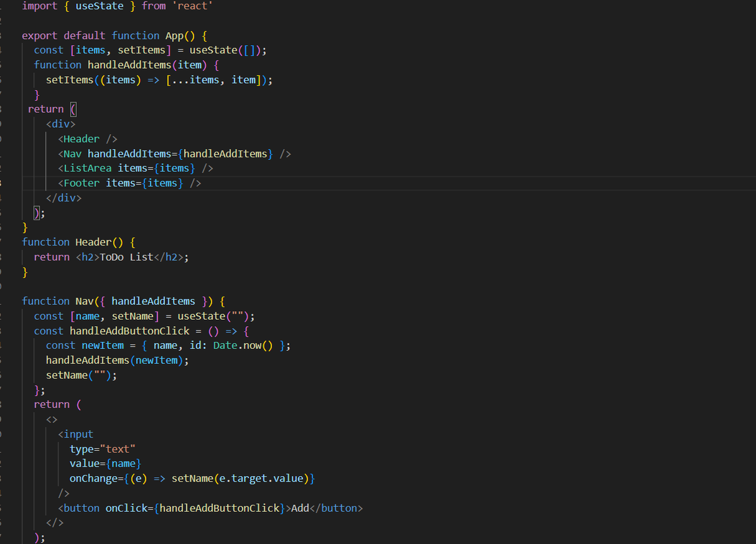Click the onClick attribute on the button

tap(127, 508)
